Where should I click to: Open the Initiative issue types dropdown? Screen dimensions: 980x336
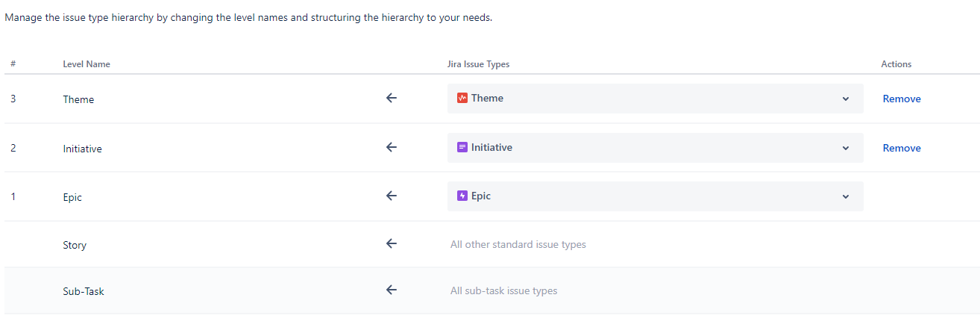click(x=655, y=148)
